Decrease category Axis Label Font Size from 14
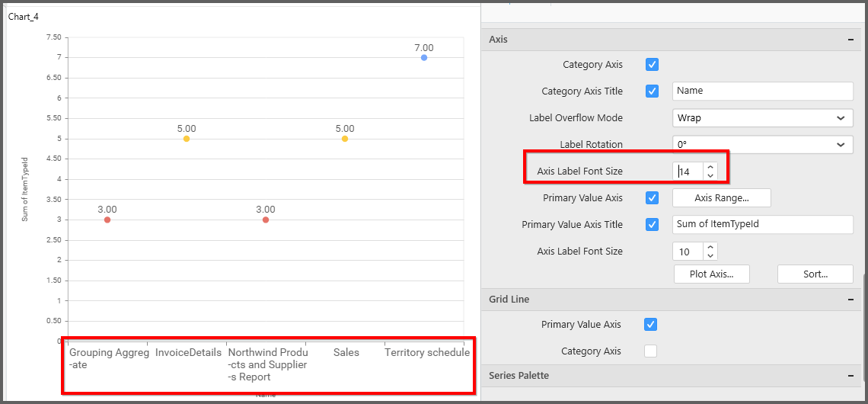This screenshot has height=404, width=868. [710, 176]
